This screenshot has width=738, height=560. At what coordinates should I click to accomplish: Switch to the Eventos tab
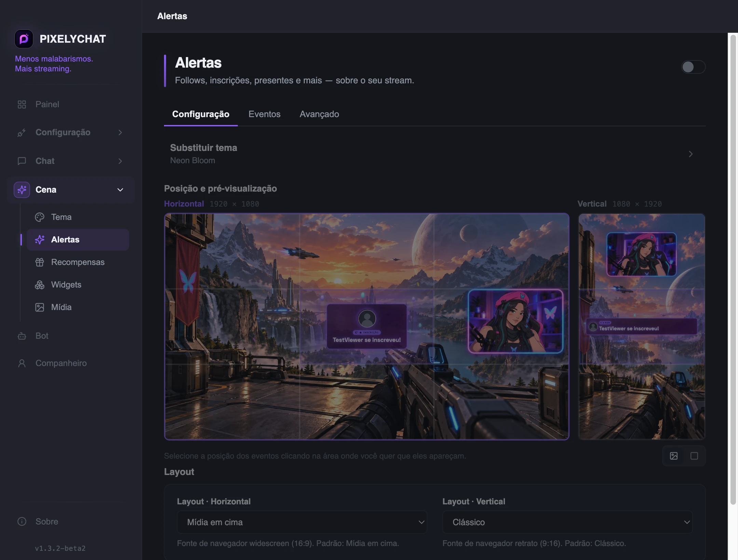[x=264, y=114]
